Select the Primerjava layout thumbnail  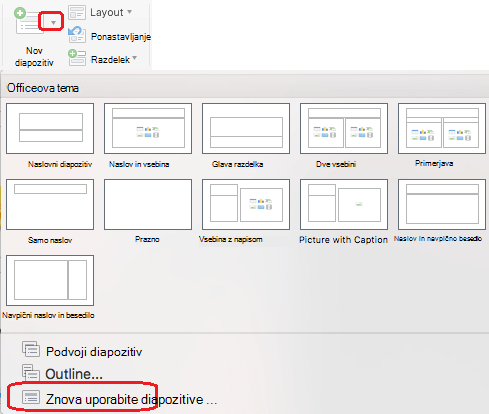(442, 128)
